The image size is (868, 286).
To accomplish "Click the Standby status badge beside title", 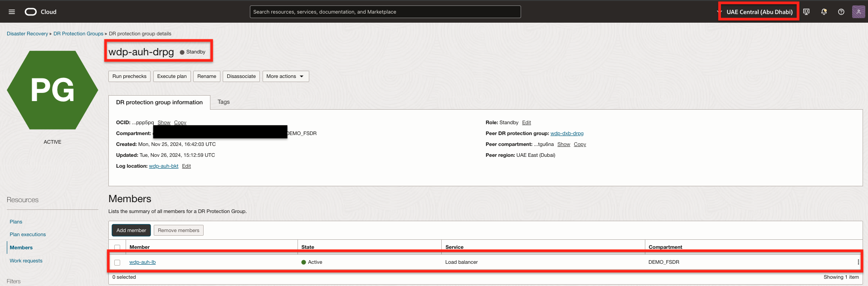I will pos(193,52).
